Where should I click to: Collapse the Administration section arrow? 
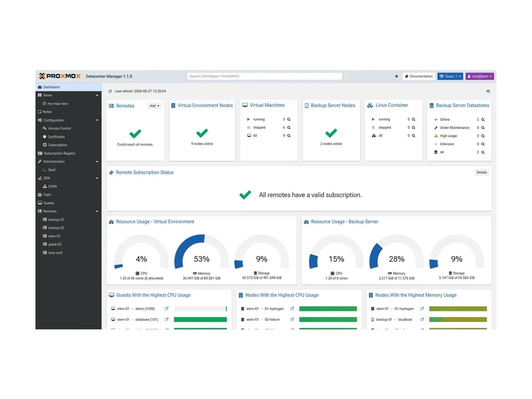tap(97, 161)
